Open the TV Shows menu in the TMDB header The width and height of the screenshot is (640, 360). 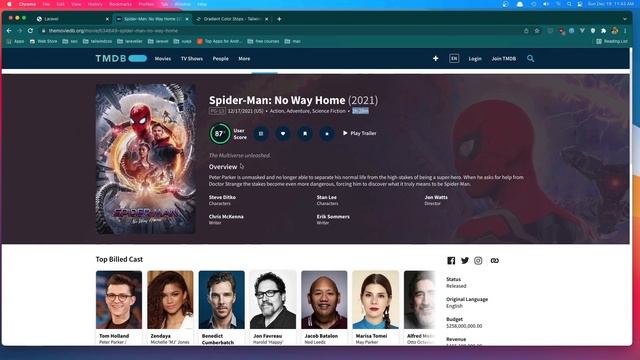pyautogui.click(x=192, y=58)
